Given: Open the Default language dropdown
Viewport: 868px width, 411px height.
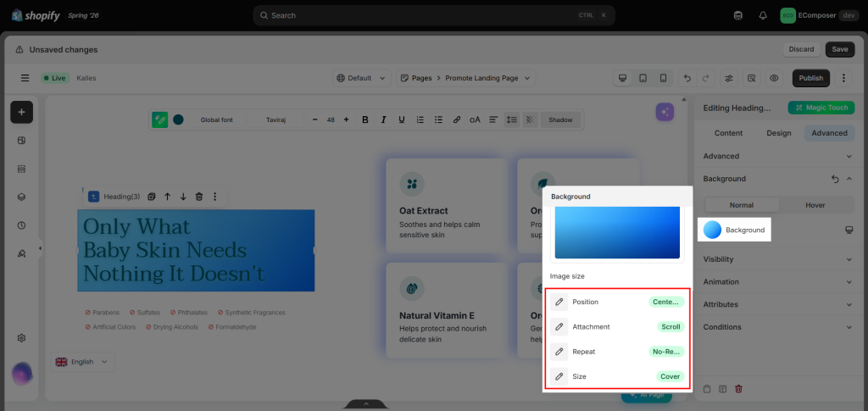Looking at the screenshot, I should tap(361, 78).
